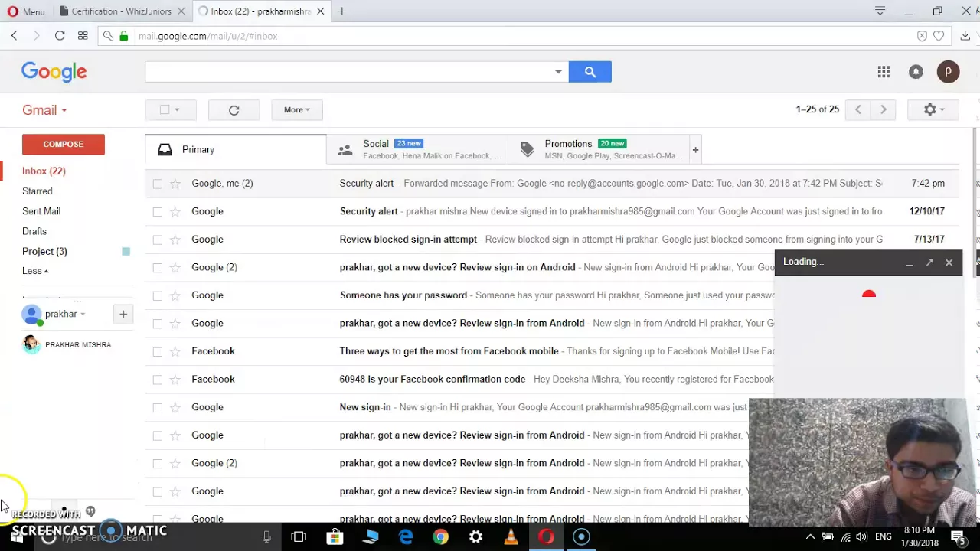980x551 pixels.
Task: Open the account avatar with letter p
Action: tap(948, 72)
